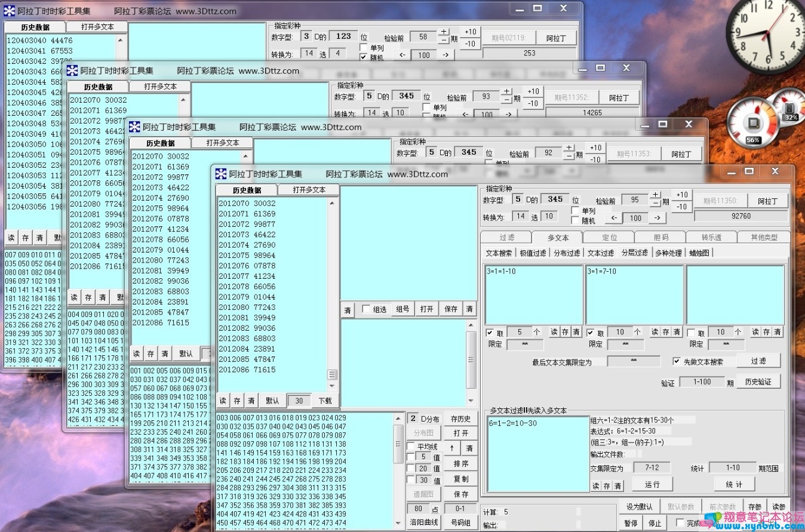This screenshot has width=805, height=532.
Task: Click the 交集限定为 field showing 7-12
Action: 651,468
